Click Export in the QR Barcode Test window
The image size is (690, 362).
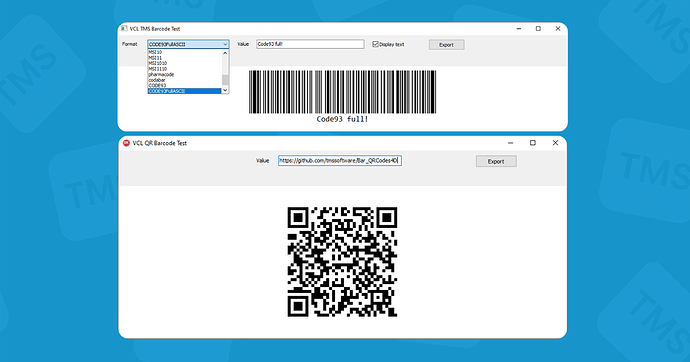[x=496, y=161]
